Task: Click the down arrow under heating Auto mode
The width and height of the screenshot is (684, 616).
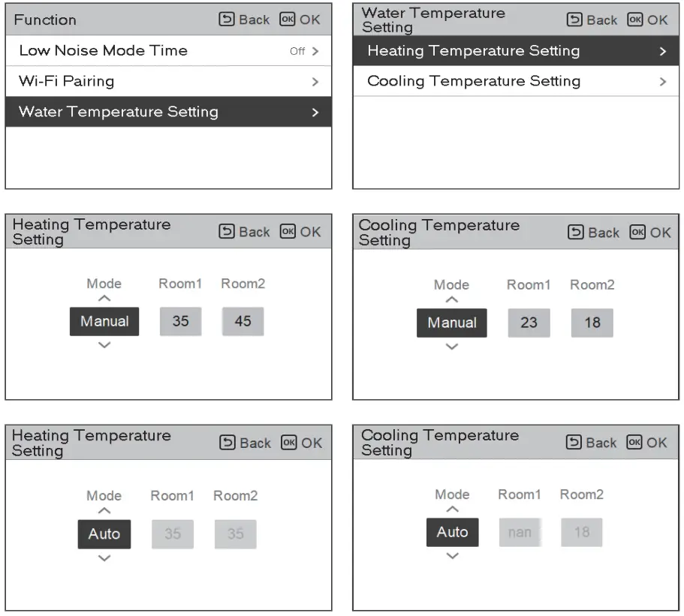Action: (104, 557)
